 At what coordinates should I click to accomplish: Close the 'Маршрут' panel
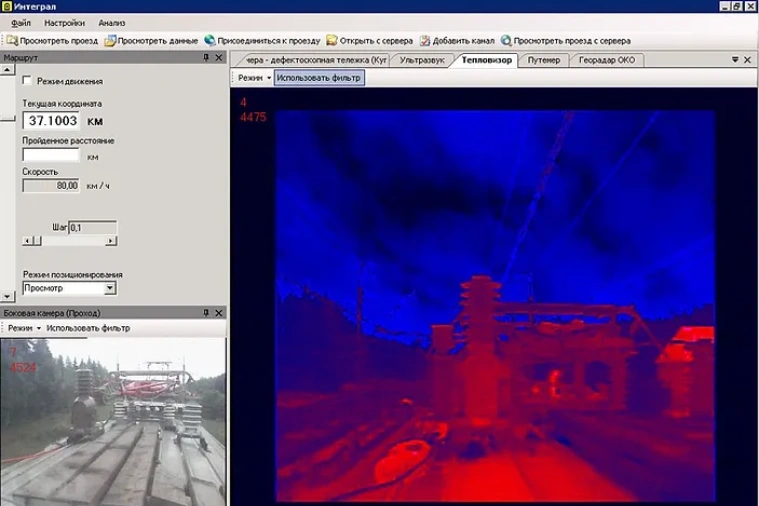coord(219,59)
